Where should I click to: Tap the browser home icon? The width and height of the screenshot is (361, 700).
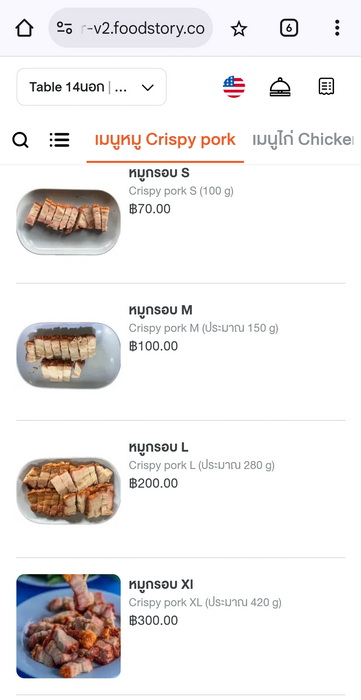point(24,29)
